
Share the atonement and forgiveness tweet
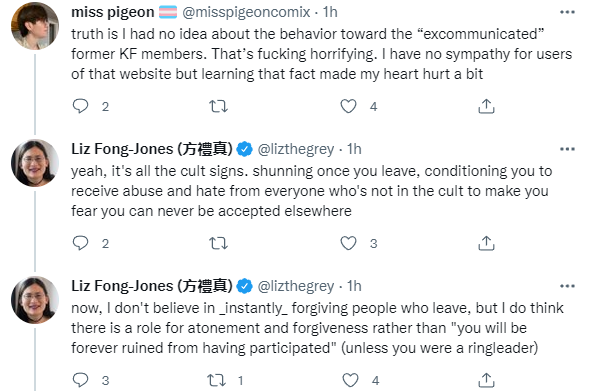coord(486,380)
